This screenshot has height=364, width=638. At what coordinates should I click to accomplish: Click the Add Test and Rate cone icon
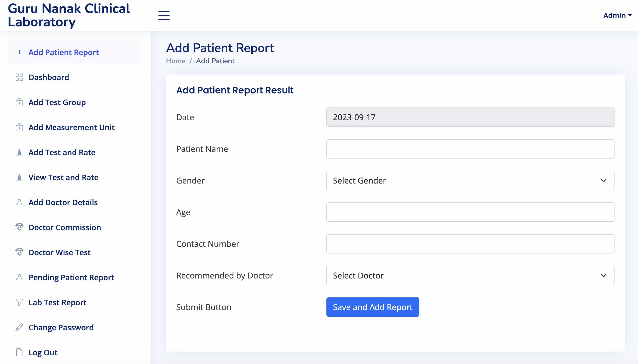click(x=19, y=152)
